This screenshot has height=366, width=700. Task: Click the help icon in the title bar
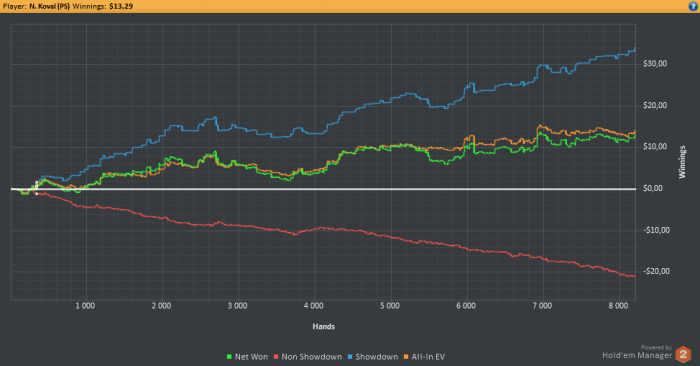(x=694, y=6)
